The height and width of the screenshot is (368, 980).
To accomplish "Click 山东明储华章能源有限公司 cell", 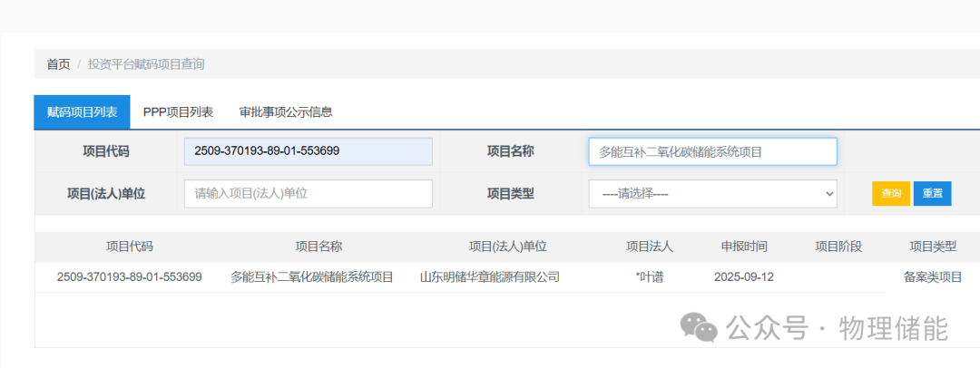I will (x=490, y=276).
